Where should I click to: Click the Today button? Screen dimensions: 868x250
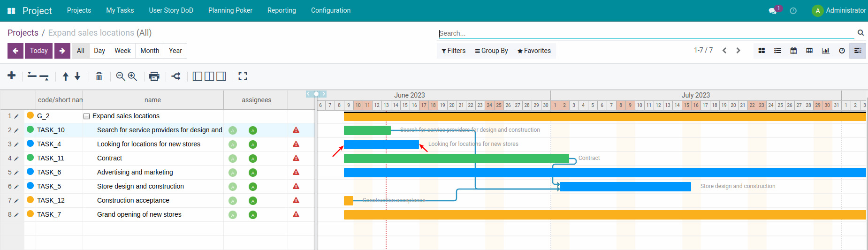coord(39,51)
